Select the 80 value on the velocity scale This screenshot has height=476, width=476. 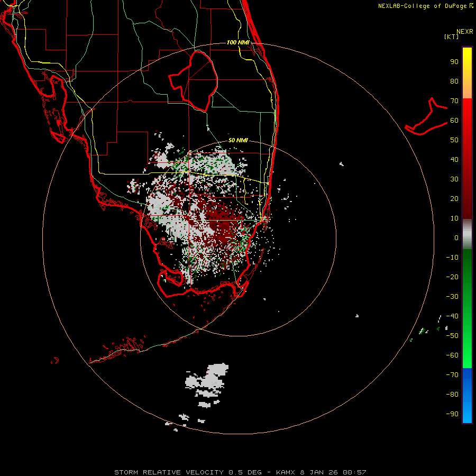(454, 81)
